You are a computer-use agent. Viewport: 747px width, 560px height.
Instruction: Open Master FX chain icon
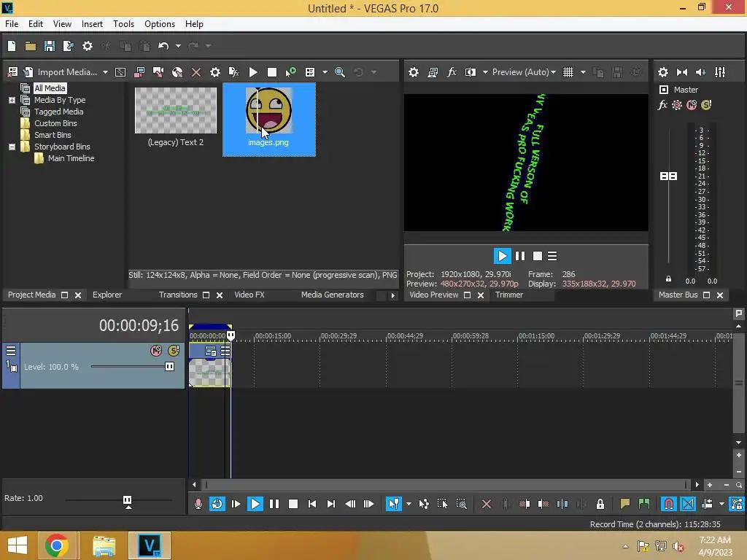point(662,105)
